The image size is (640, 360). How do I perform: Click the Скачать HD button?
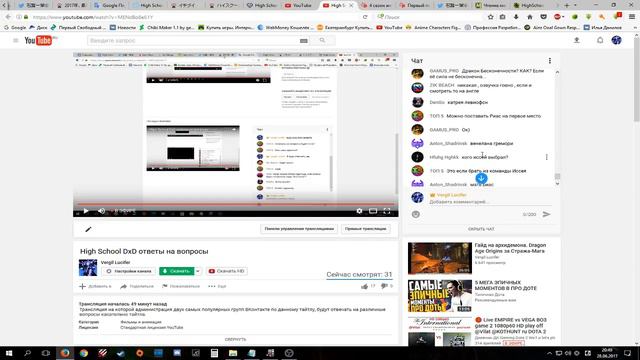pyautogui.click(x=227, y=271)
